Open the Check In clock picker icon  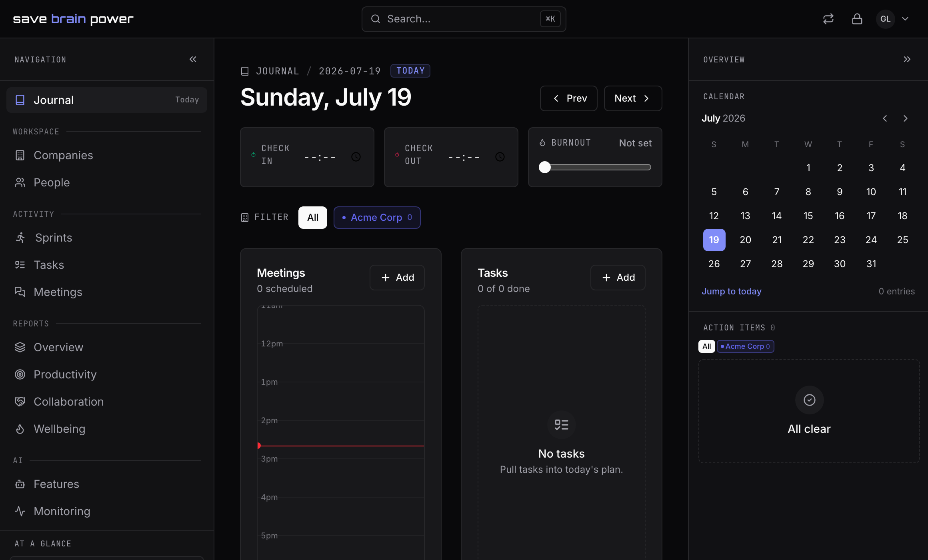pos(356,157)
